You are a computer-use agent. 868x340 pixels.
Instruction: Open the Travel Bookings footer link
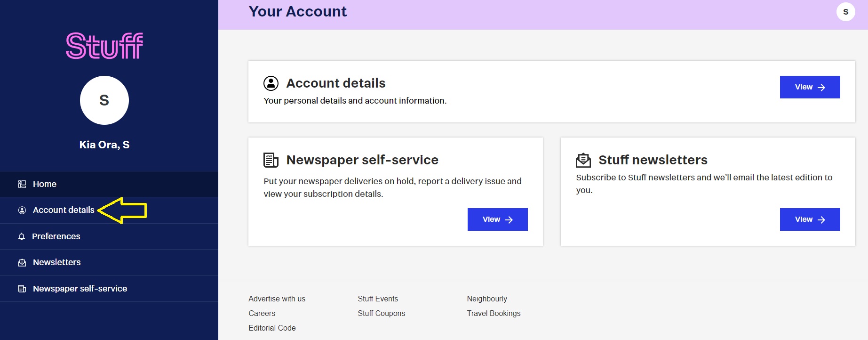click(494, 313)
